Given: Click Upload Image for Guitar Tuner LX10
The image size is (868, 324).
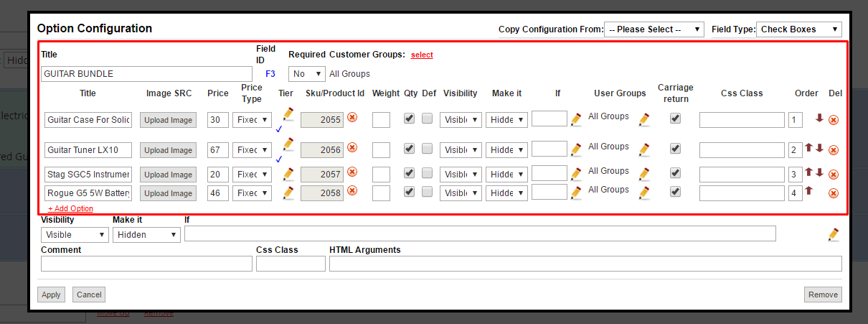Looking at the screenshot, I should [168, 150].
